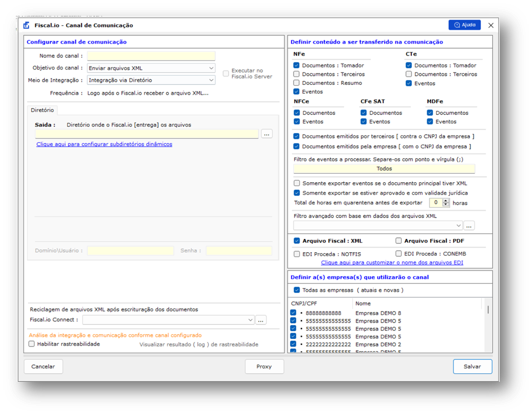Close the Canal de Comunicação dialog
Viewport: 532px width, 414px height.
tap(491, 25)
